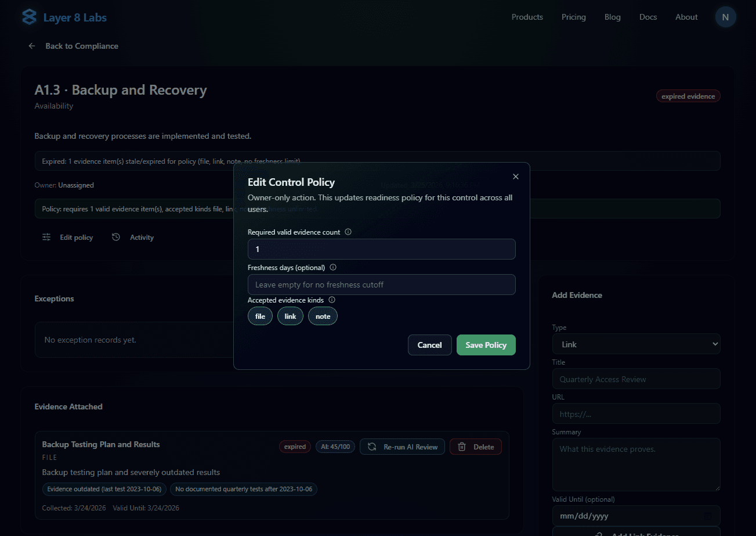Open the Valid Until calendar picker
Viewport: 756px width, 536px height.
click(x=708, y=516)
